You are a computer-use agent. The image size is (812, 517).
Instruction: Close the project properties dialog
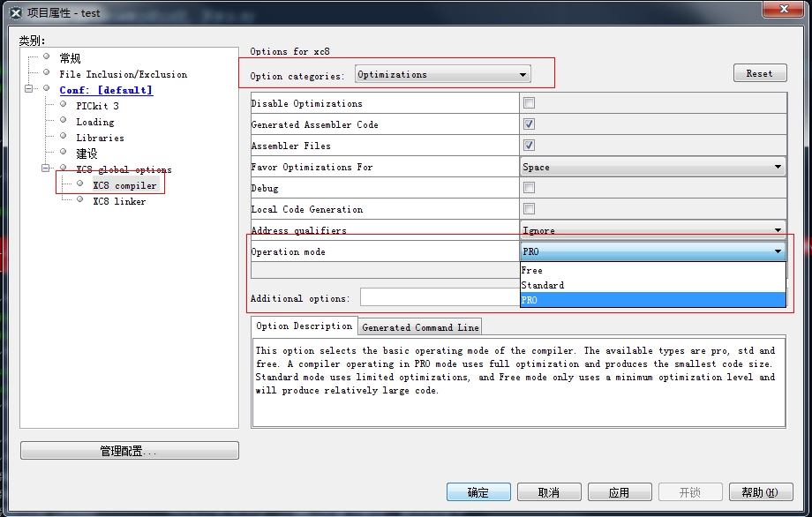pos(783,9)
